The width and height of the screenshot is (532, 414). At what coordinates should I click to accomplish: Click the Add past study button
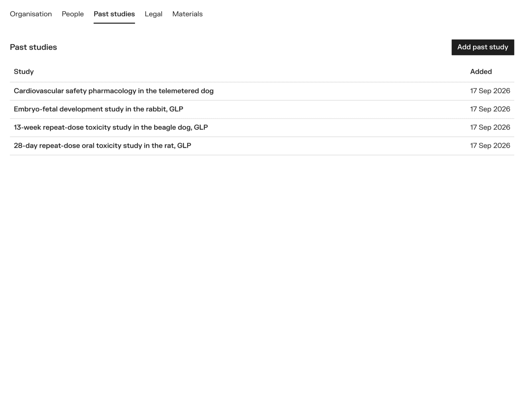coord(483,47)
